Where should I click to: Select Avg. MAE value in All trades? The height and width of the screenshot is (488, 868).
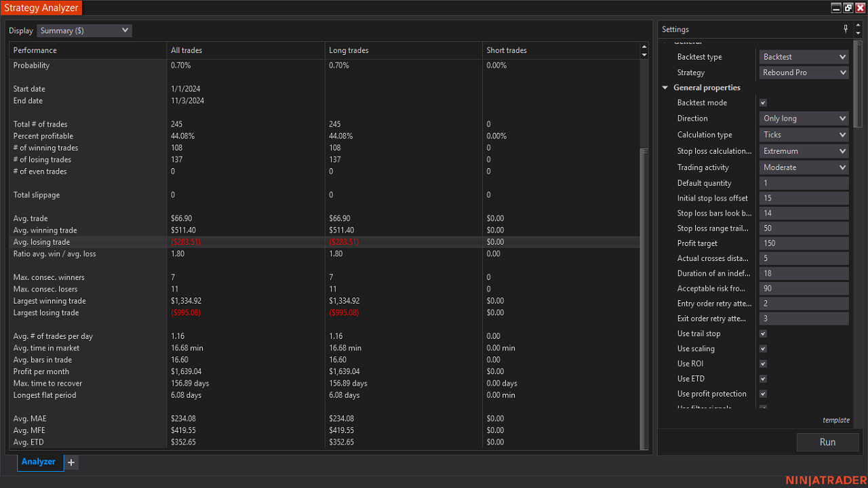coord(183,419)
